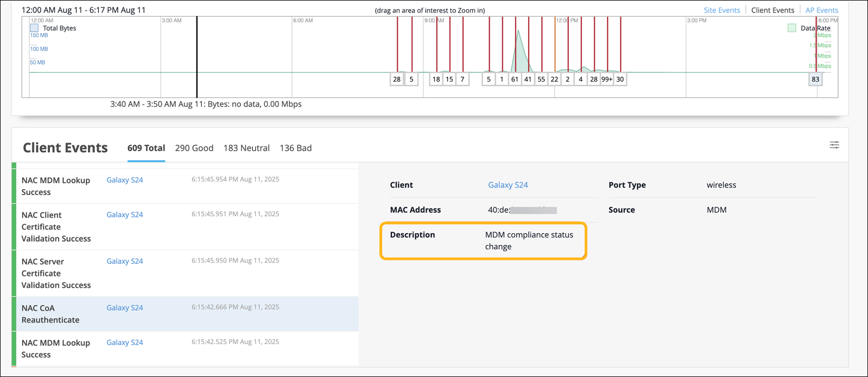Viewport: 868px width, 377px height.
Task: Switch to the Site Events view
Action: tap(721, 10)
